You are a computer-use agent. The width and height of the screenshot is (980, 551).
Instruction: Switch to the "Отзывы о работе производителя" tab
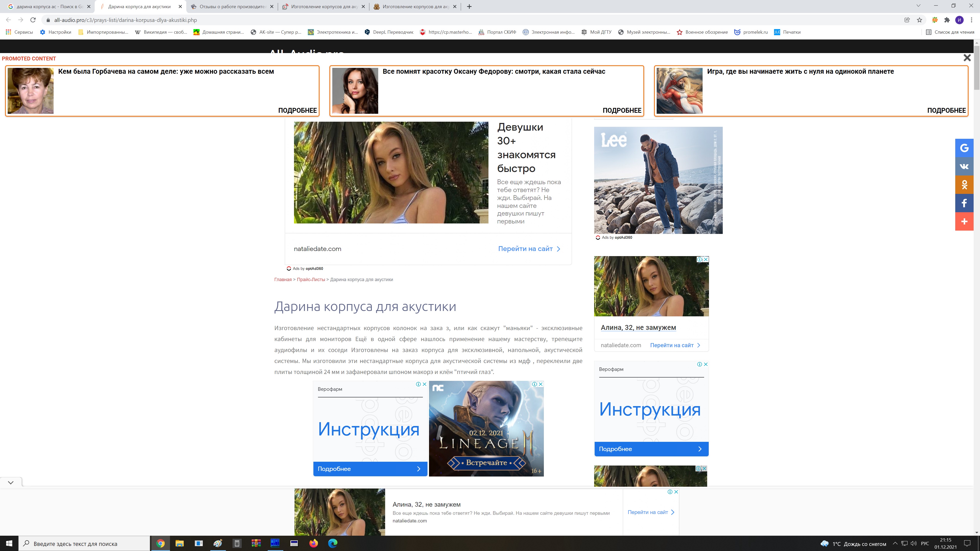tap(232, 6)
